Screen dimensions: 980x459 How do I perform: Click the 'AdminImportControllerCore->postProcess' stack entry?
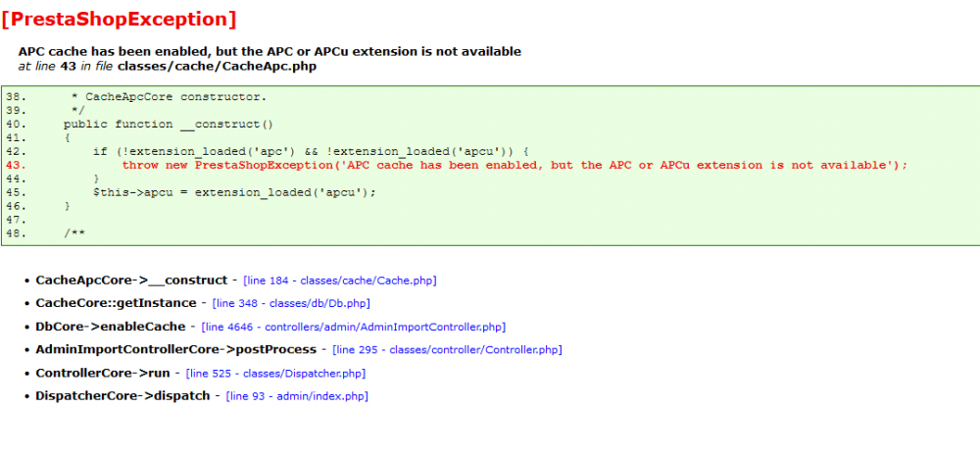176,349
